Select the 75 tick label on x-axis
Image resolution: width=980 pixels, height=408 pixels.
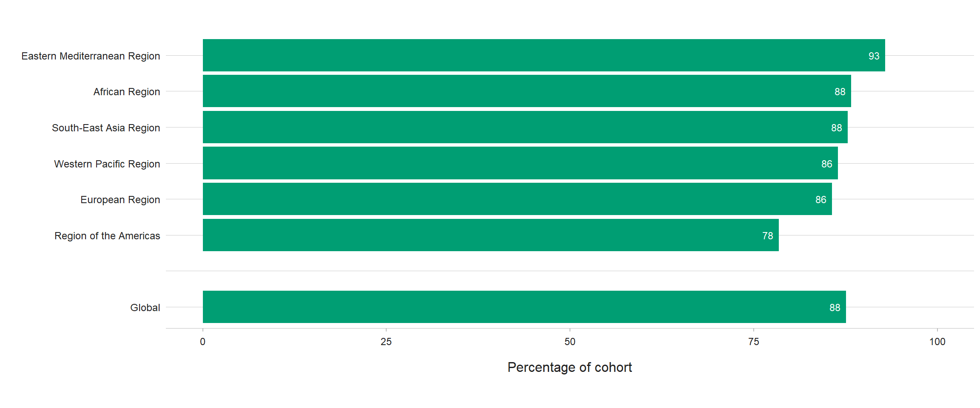click(754, 342)
